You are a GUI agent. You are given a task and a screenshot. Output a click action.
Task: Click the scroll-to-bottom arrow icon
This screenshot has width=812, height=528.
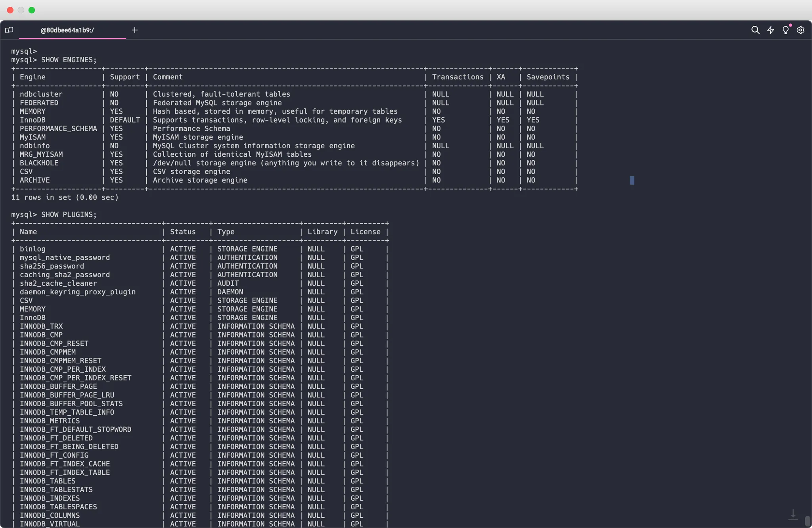point(793,515)
